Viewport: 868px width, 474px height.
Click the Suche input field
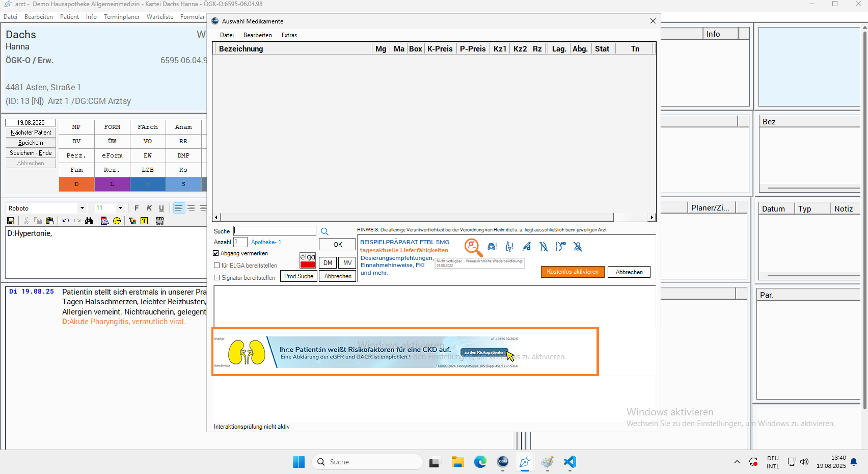pos(275,231)
